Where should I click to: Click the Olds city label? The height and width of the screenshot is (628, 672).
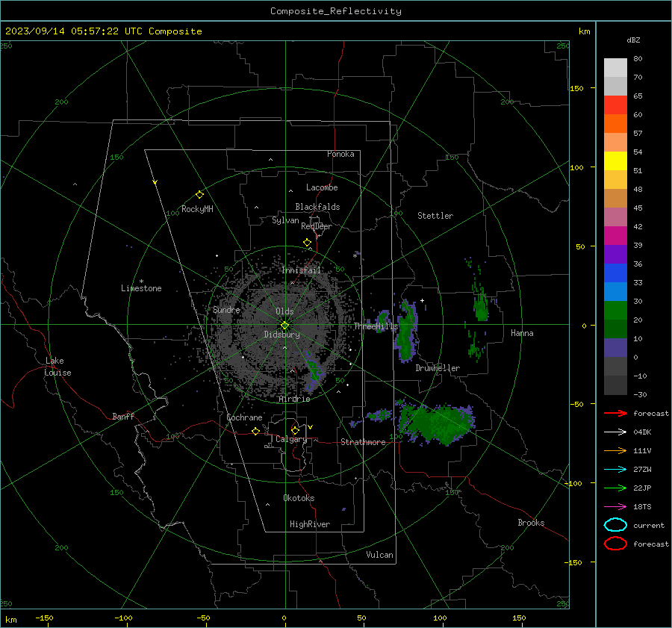284,311
